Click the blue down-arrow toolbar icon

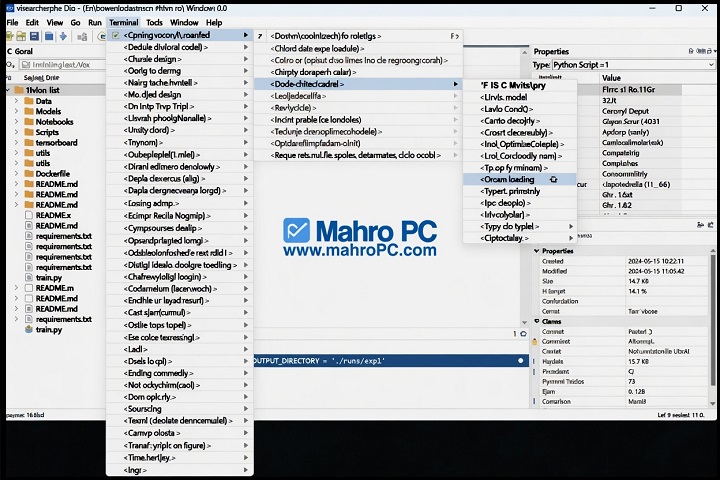coord(63,36)
